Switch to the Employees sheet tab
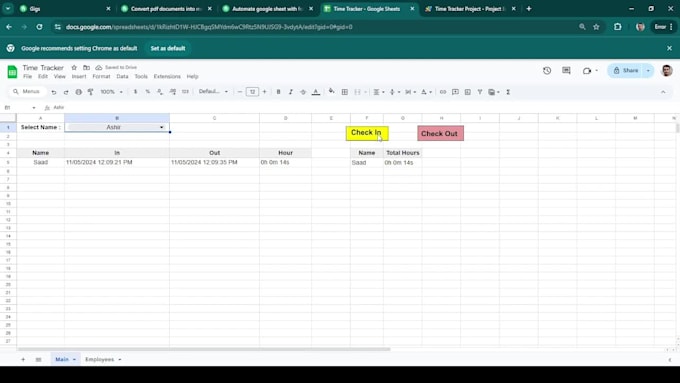This screenshot has width=680, height=383. (103, 359)
